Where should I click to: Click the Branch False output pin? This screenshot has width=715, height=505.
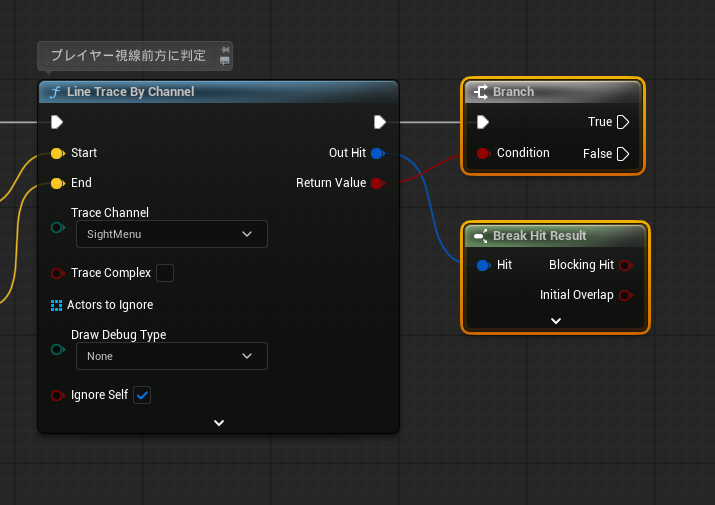pos(623,154)
